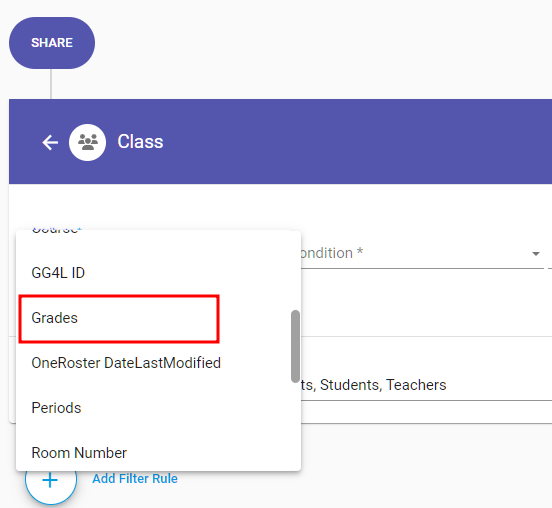
Task: Pick Periods from the dropdown list
Action: (x=158, y=408)
